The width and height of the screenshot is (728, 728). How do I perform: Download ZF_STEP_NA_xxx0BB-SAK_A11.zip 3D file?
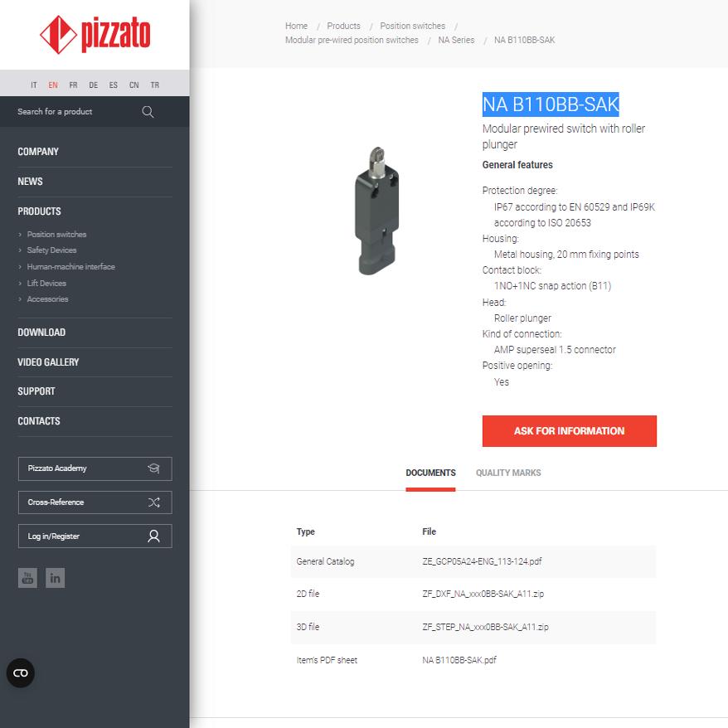[x=486, y=627]
